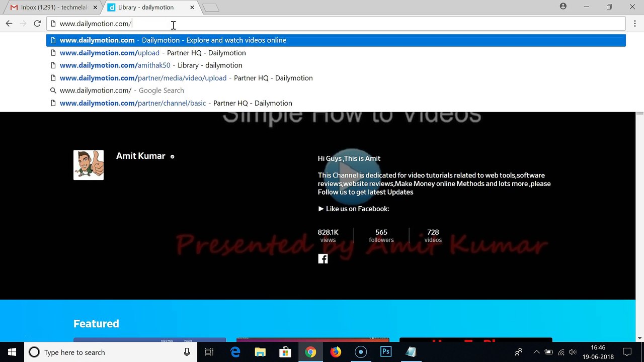Click the 565 followers stat
Screen dimensions: 644x362
tap(381, 236)
